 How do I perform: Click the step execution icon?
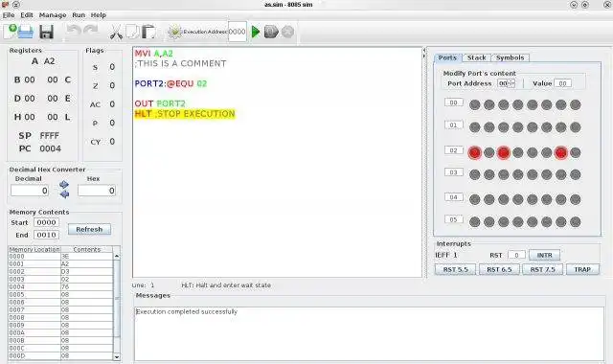click(271, 32)
